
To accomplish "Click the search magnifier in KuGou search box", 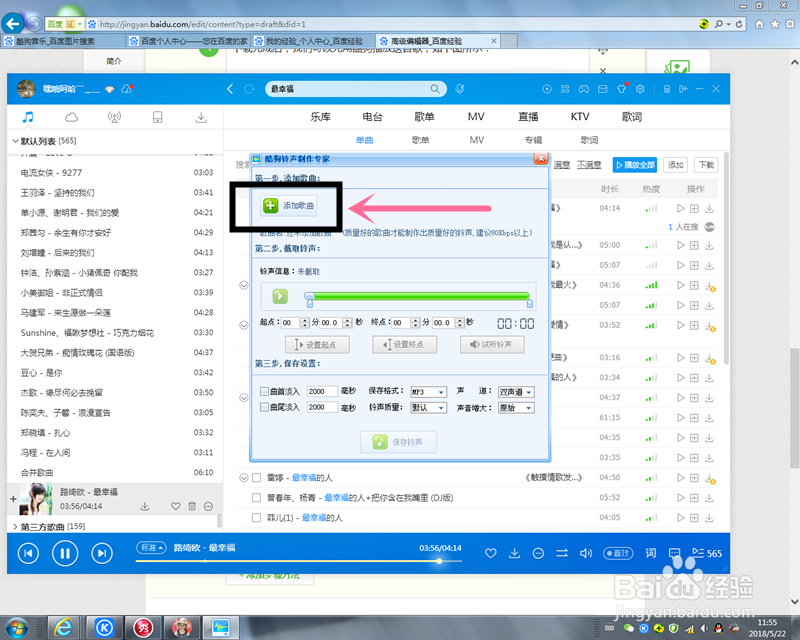I will pyautogui.click(x=435, y=89).
